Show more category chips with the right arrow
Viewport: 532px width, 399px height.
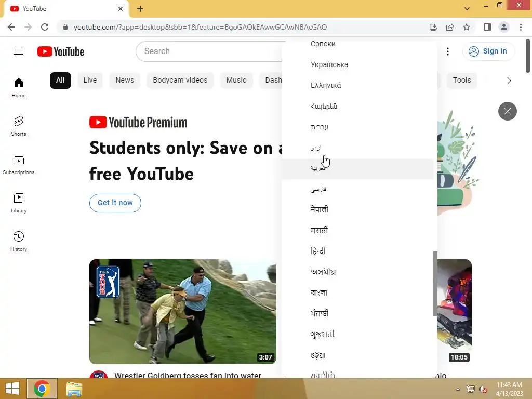point(509,81)
